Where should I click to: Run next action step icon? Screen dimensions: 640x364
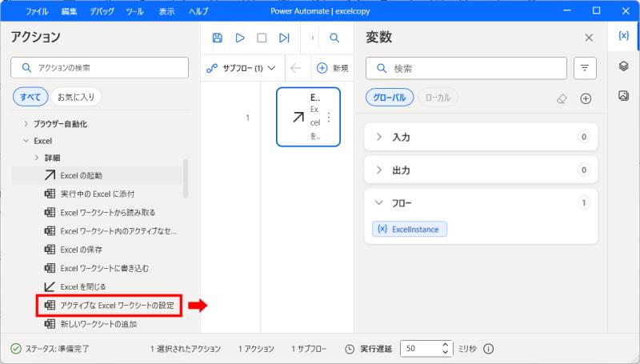(284, 38)
